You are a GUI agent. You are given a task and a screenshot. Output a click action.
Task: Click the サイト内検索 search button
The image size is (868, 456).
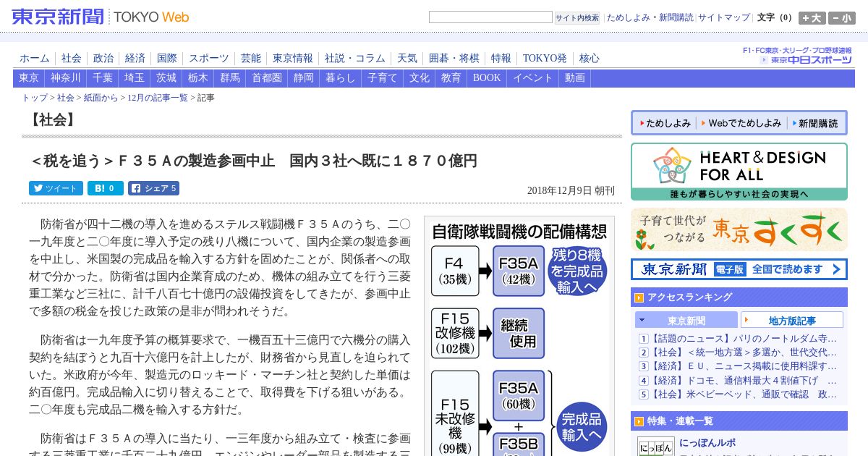577,18
